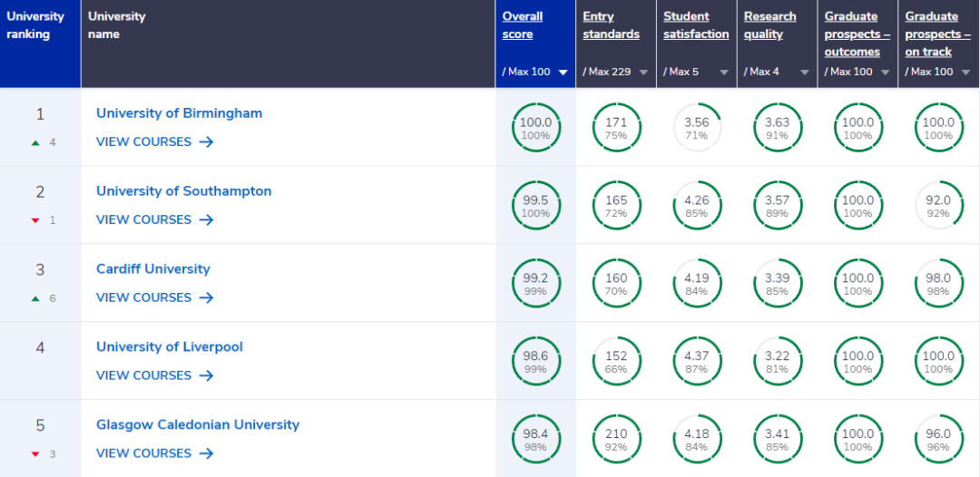
Task: Click Southampton student satisfaction 4.26 circle
Action: pos(698,206)
